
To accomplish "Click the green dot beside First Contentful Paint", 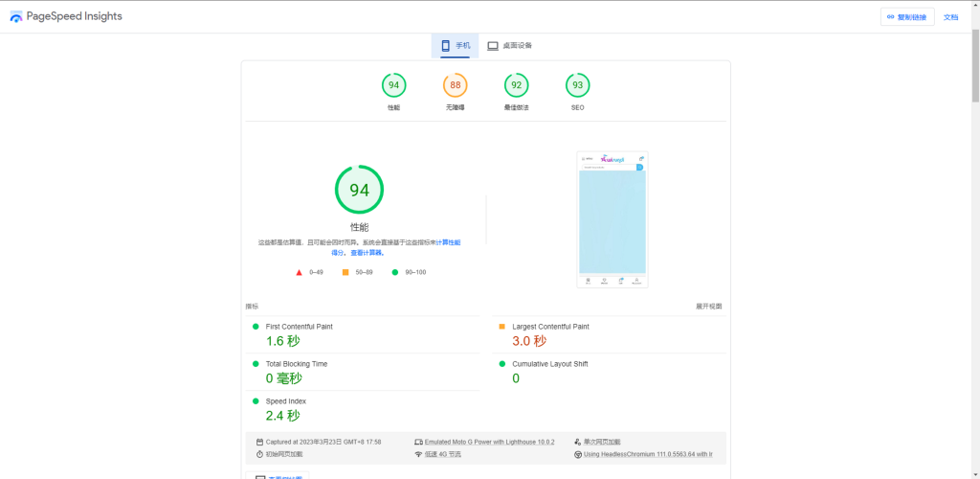I will click(x=256, y=327).
